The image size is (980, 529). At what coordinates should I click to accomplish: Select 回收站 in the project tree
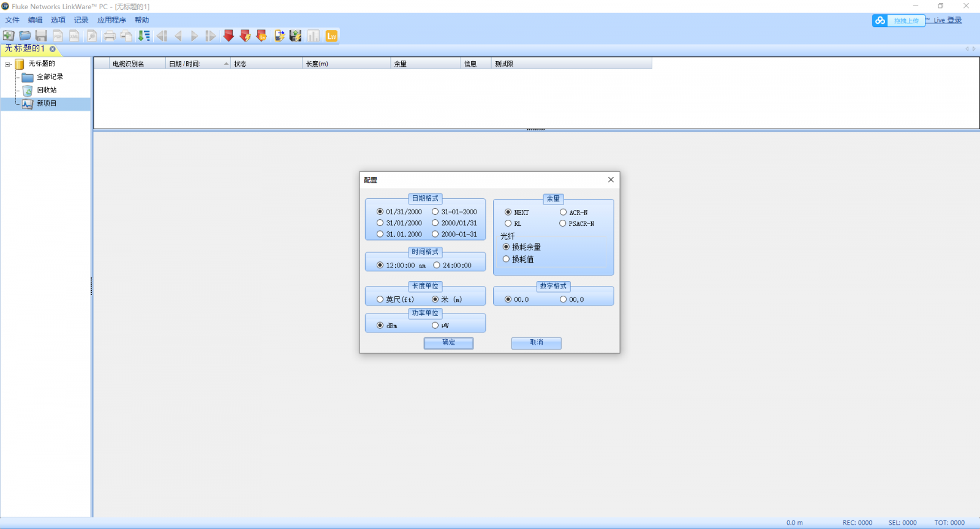coord(47,90)
